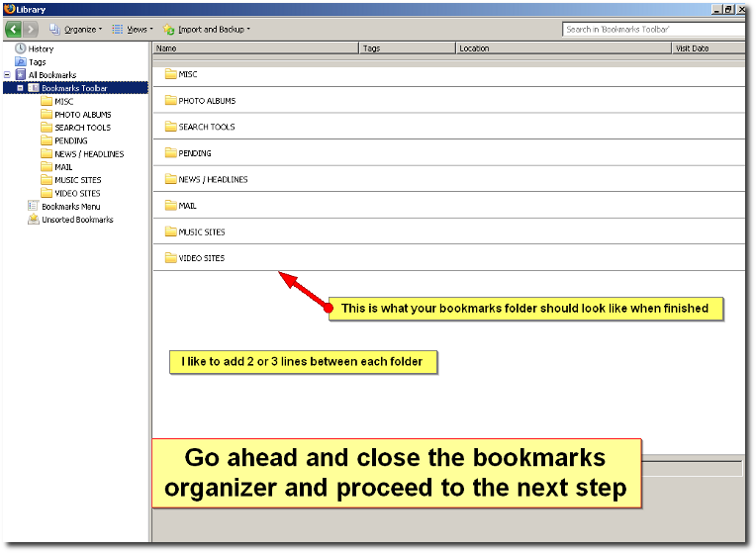This screenshot has width=756, height=553.
Task: Sort by the Location column header
Action: [x=564, y=48]
